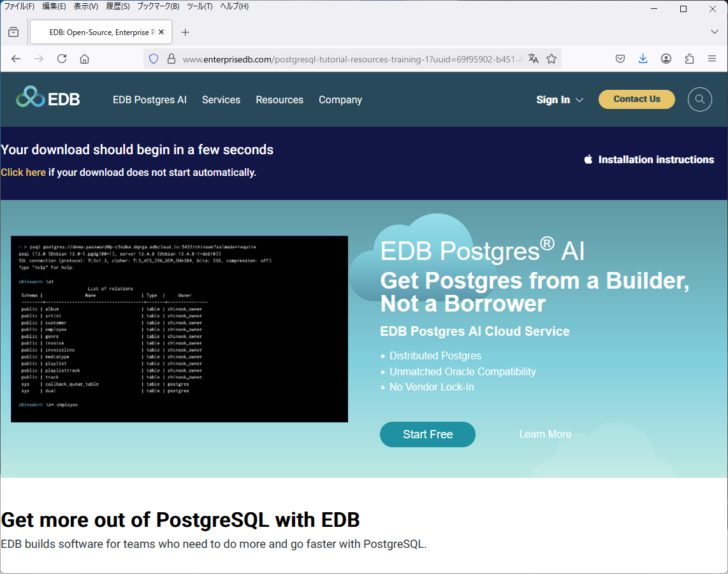Open the ツール(T) menu
This screenshot has width=728, height=574.
pos(200,6)
